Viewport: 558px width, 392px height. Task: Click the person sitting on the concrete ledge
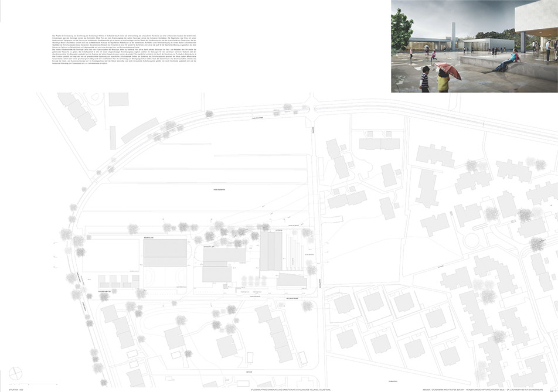[509, 60]
